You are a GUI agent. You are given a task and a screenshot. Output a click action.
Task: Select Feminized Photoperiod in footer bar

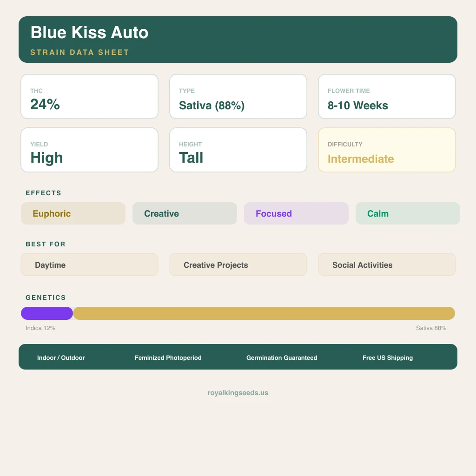[x=168, y=357]
